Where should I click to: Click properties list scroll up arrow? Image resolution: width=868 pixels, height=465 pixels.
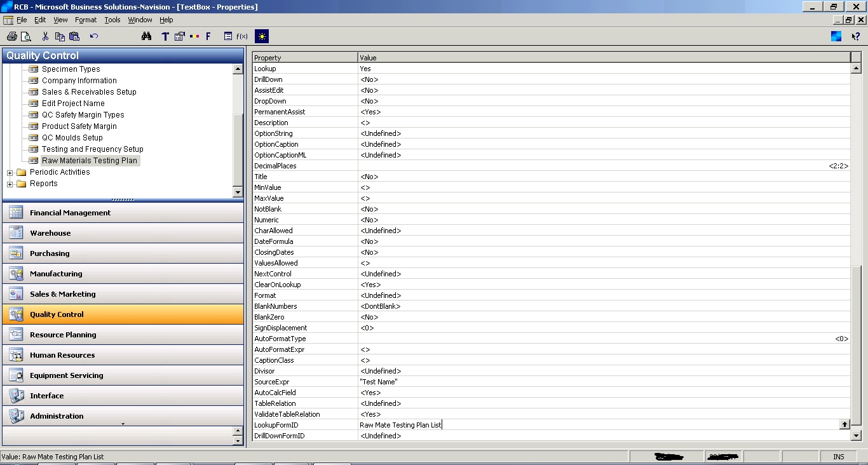click(x=856, y=68)
